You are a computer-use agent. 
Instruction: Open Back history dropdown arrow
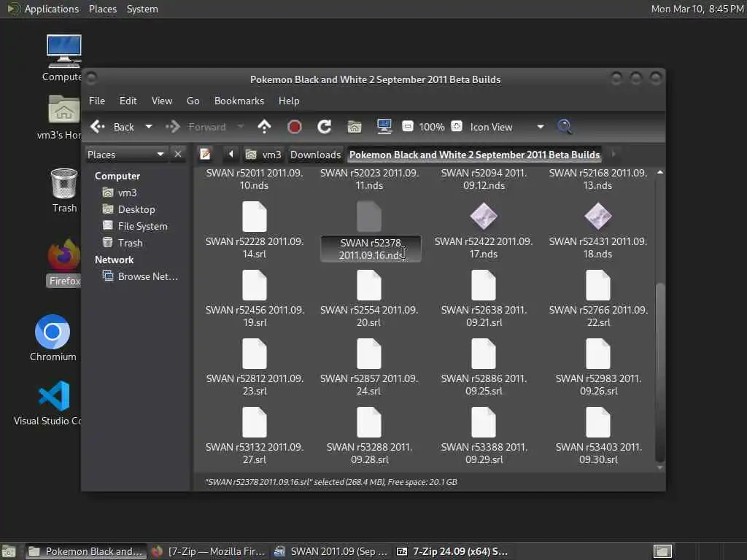pos(149,127)
